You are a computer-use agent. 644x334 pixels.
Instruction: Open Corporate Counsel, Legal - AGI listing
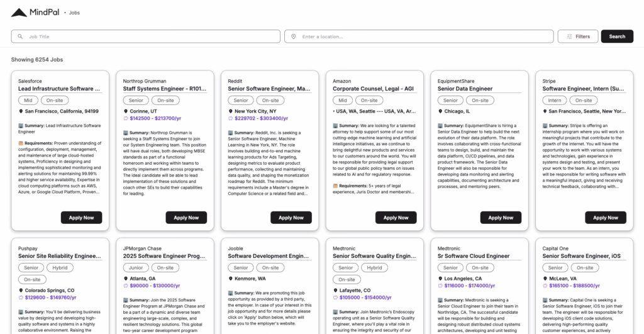point(373,89)
